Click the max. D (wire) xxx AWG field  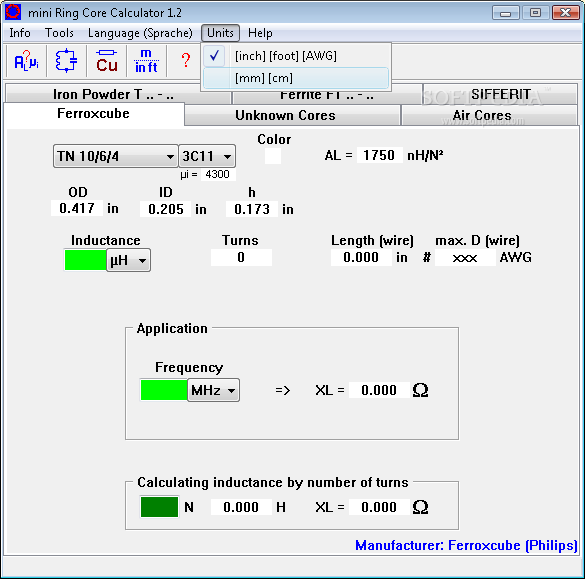click(465, 257)
